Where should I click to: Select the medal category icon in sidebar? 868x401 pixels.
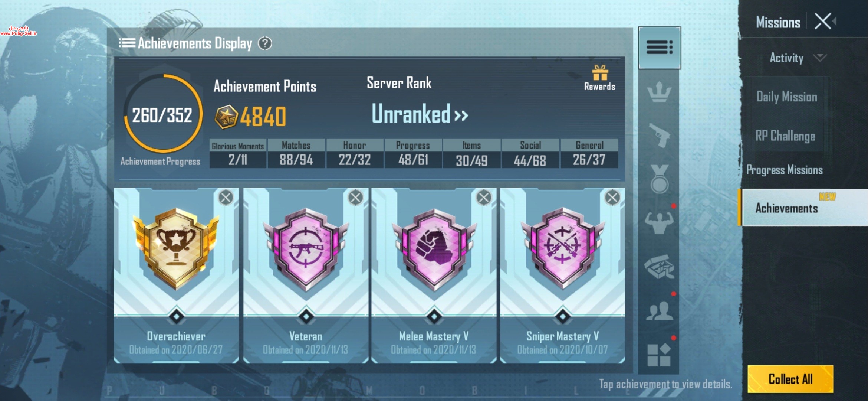[659, 179]
